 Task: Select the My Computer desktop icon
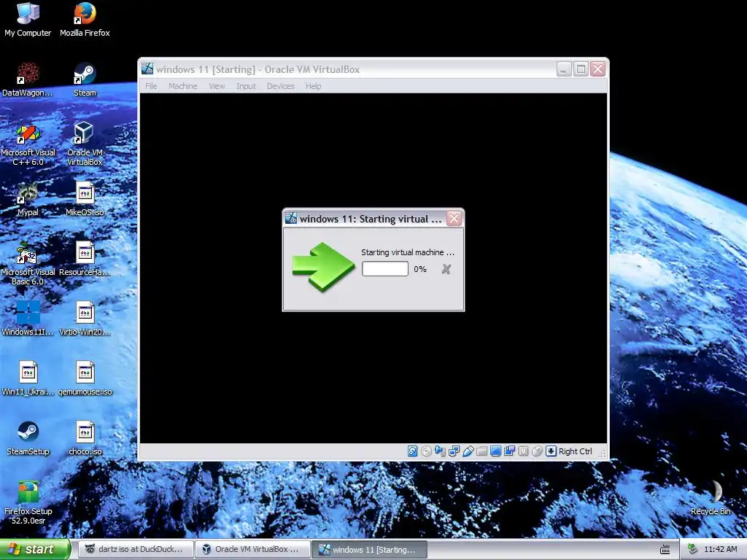(x=28, y=20)
